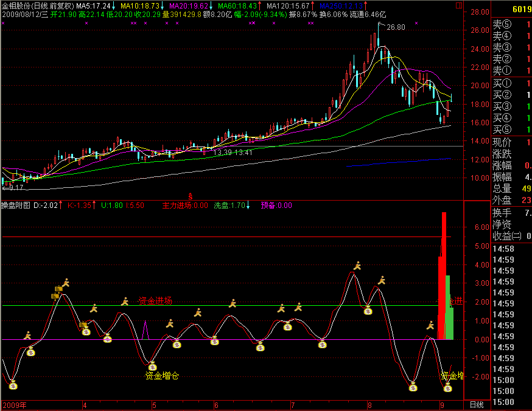Click the money bag icon above 资金增仓 label
The width and height of the screenshot is (532, 411).
point(152,366)
